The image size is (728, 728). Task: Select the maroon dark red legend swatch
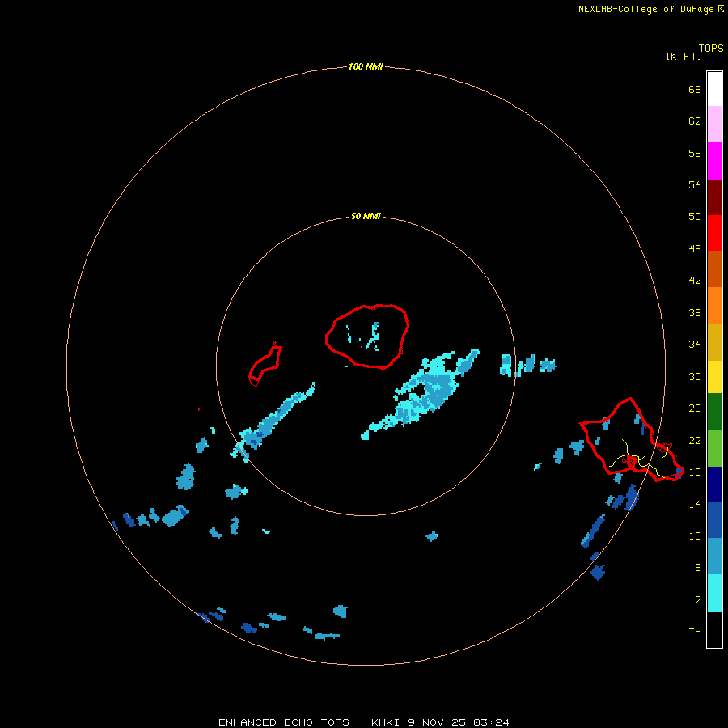tap(714, 197)
